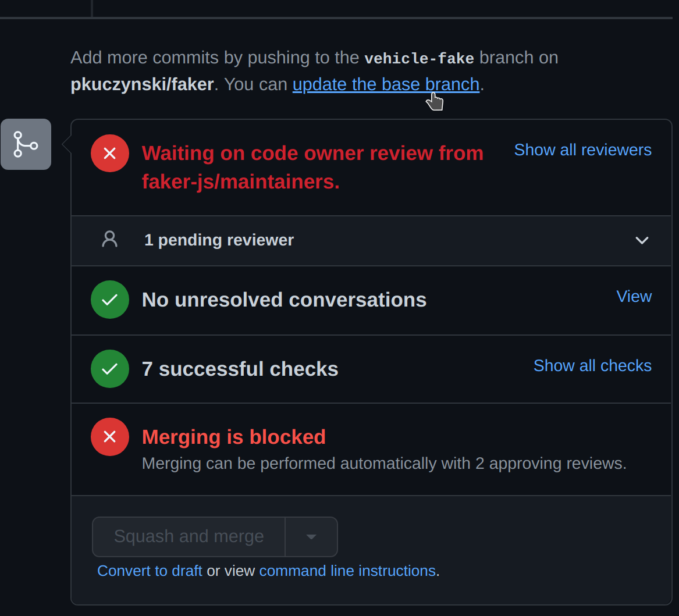Click Show all reviewers
Viewport: 679px width, 616px height.
[x=582, y=149]
